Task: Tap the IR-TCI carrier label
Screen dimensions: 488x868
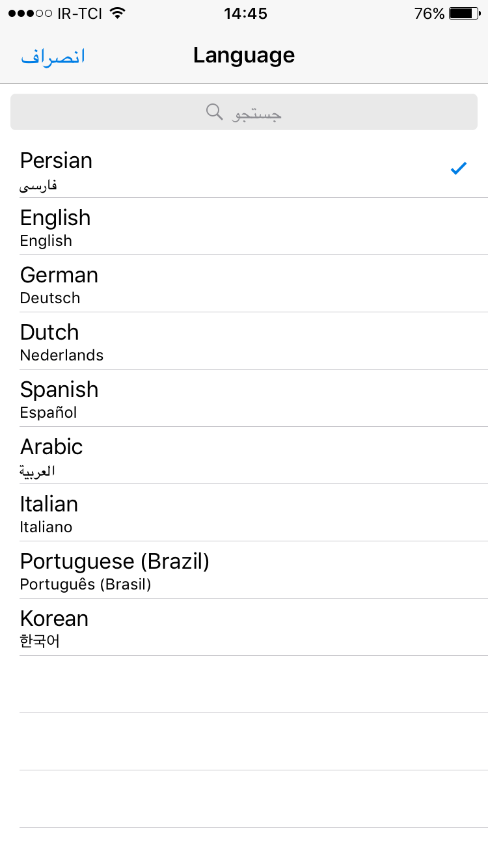Action: [79, 14]
